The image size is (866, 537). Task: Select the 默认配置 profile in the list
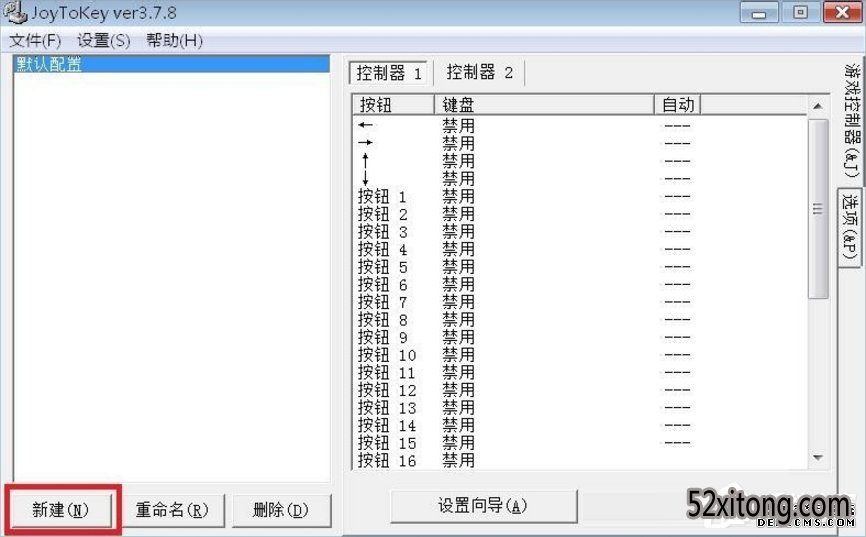click(x=171, y=64)
